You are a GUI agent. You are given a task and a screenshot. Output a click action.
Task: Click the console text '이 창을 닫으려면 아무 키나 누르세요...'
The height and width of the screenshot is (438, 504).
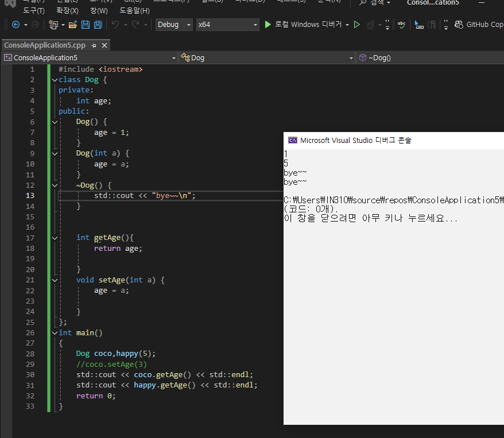pos(371,219)
